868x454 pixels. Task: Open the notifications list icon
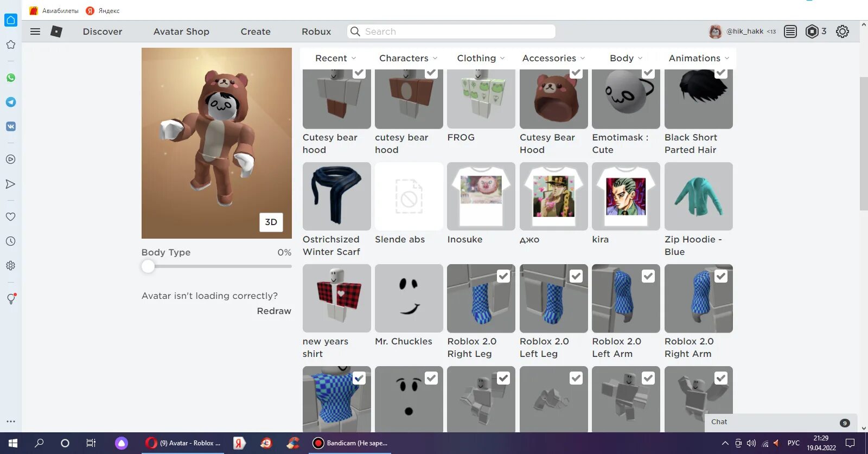[x=790, y=31]
